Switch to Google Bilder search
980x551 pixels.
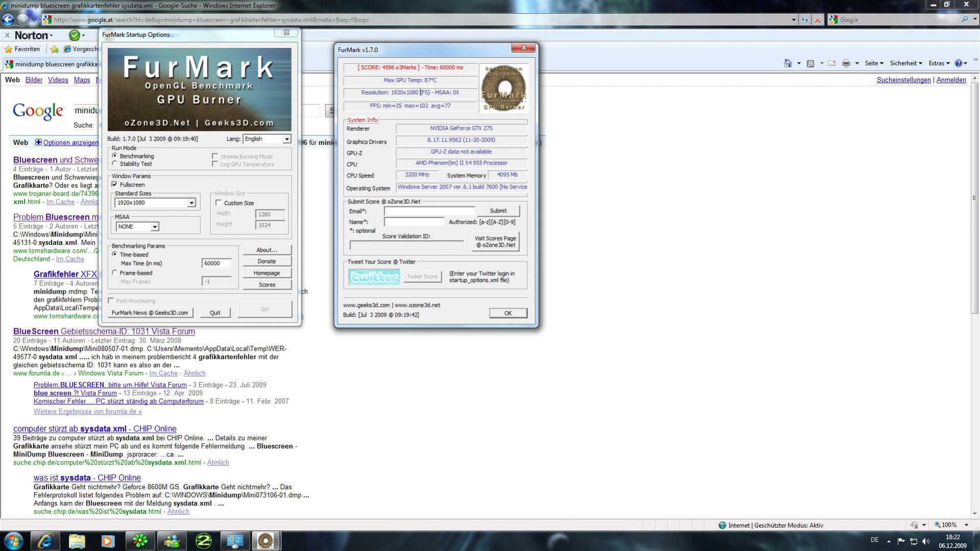coord(34,80)
